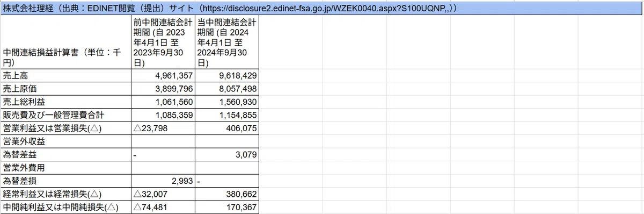Select the cell with value 406,075
The image size is (644, 214).
coord(228,129)
